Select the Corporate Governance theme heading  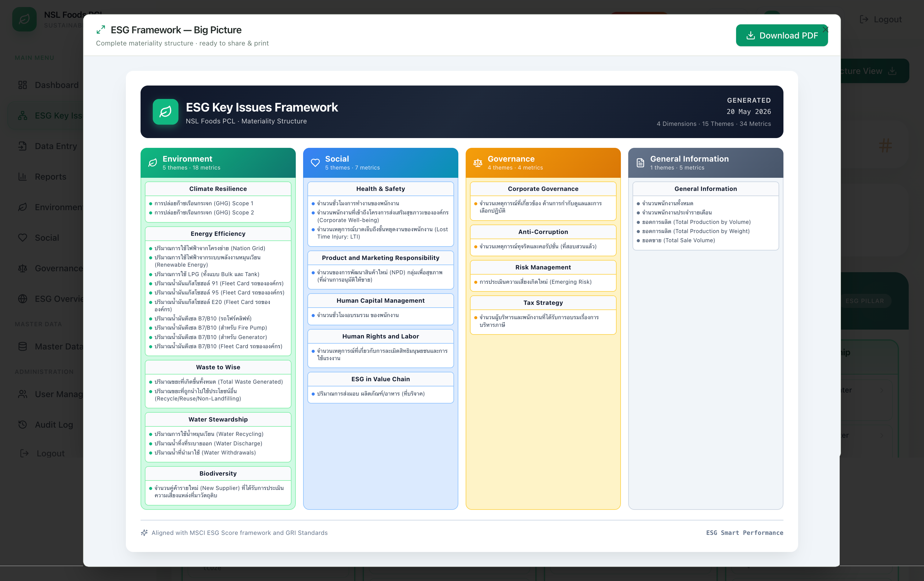pos(543,189)
